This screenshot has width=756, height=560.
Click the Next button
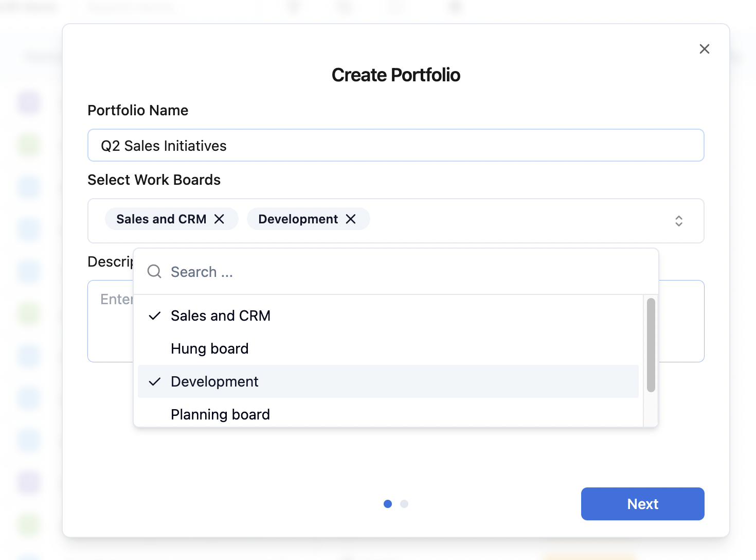642,504
